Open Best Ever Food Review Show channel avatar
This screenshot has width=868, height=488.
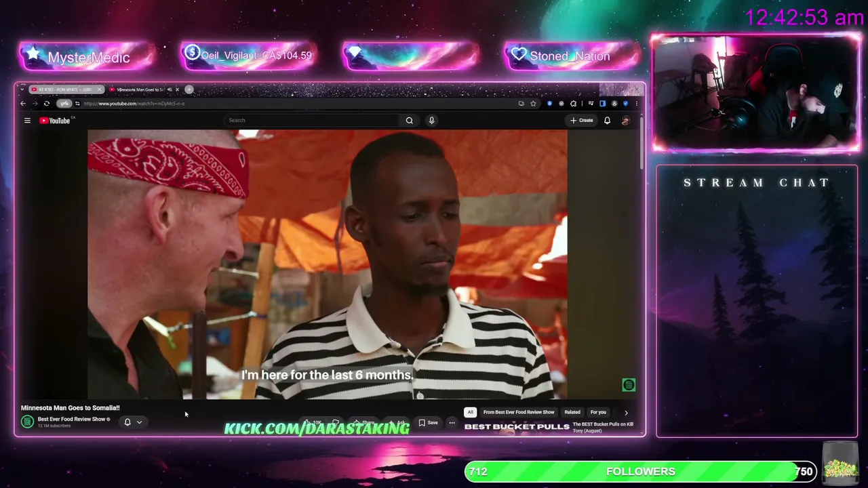[27, 422]
